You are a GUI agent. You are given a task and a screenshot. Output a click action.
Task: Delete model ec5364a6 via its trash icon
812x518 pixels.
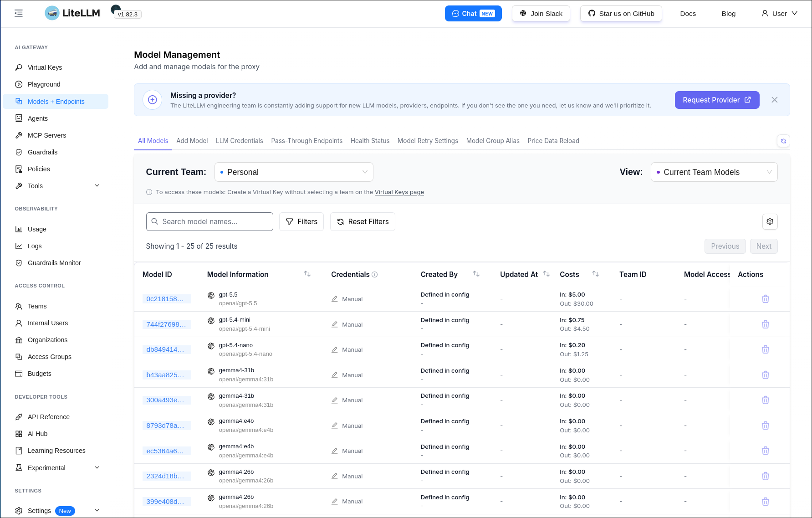(x=765, y=451)
